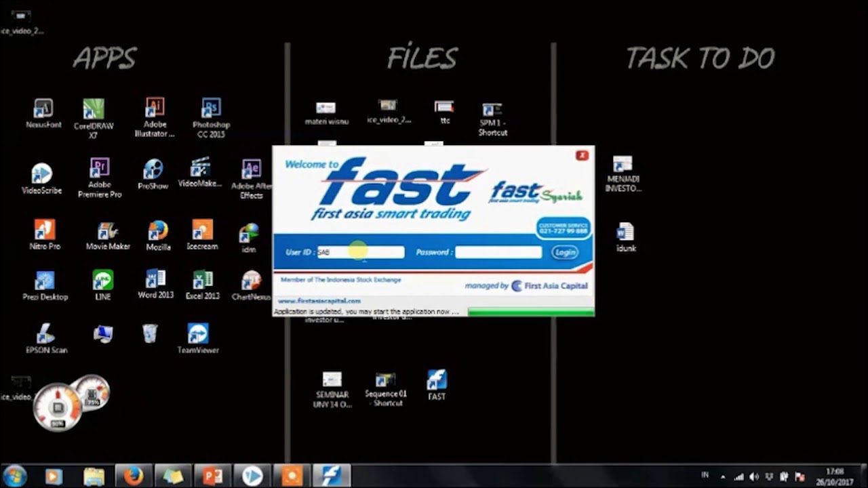Click the Recycle Bin icon
This screenshot has width=868, height=488.
click(150, 333)
